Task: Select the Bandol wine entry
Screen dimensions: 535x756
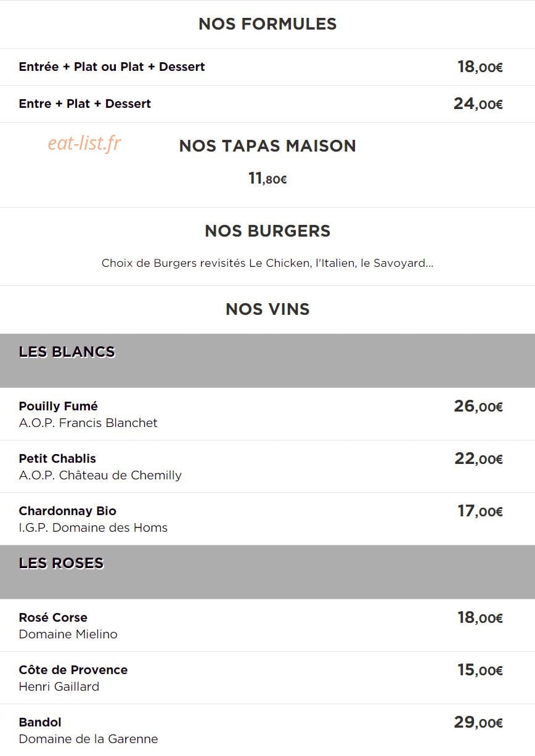Action: 267,730
